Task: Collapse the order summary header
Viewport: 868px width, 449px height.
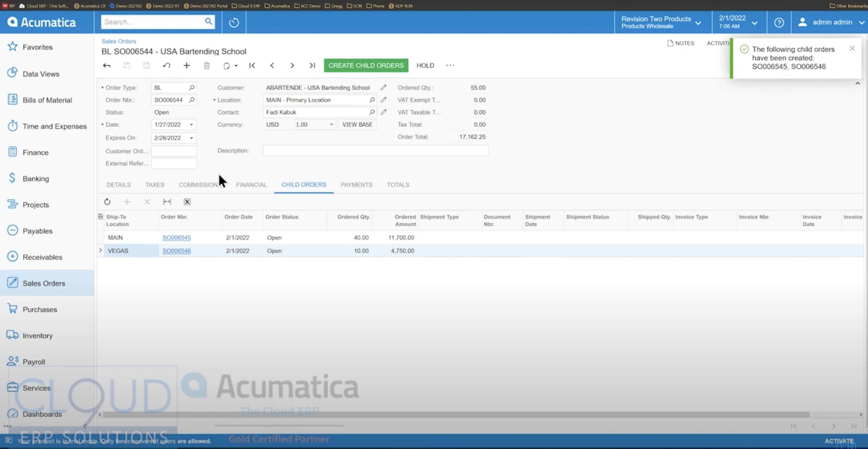Action: pos(858,83)
